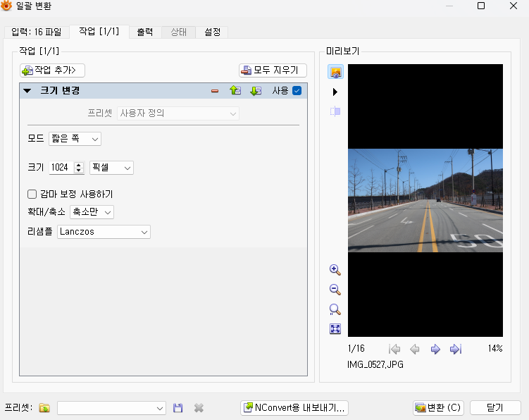This screenshot has width=529, height=420.
Task: Click the zoom out magnifier icon
Action: tap(335, 290)
